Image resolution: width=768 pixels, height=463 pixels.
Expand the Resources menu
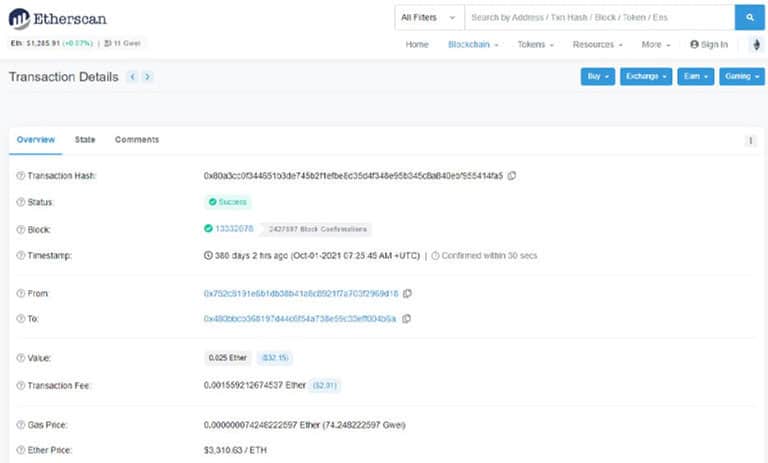[x=598, y=45]
